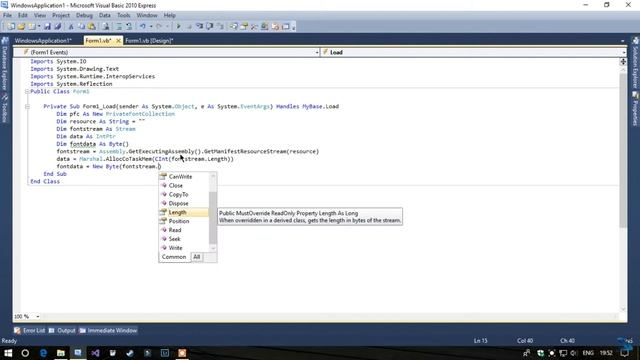Click the Cut scissors icon
This screenshot has height=360, width=640.
[x=71, y=27]
